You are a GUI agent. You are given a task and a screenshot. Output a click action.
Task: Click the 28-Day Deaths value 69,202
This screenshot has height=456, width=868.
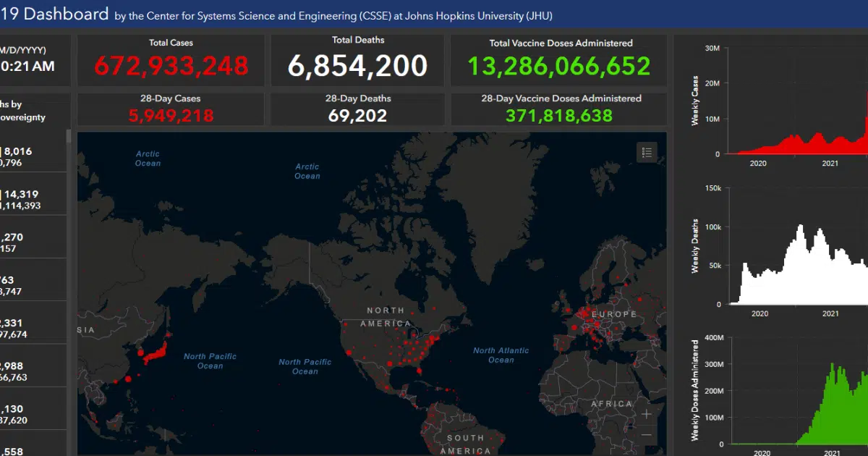point(357,115)
